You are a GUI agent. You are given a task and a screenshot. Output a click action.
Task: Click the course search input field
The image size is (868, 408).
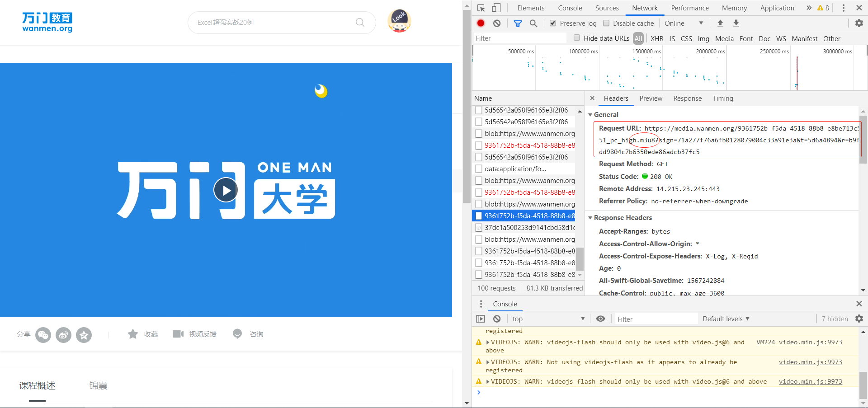[274, 23]
